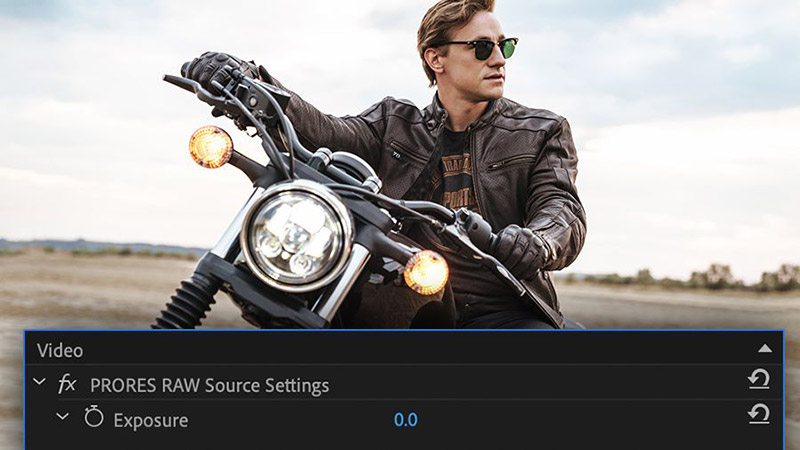
Task: Click the lower-right orange turn signal
Action: [425, 272]
